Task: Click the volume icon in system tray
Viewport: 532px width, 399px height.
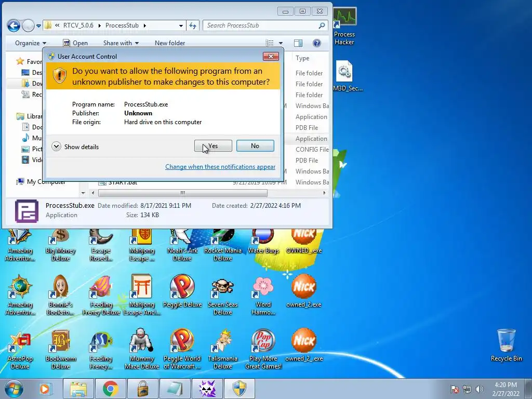Action: tap(480, 389)
